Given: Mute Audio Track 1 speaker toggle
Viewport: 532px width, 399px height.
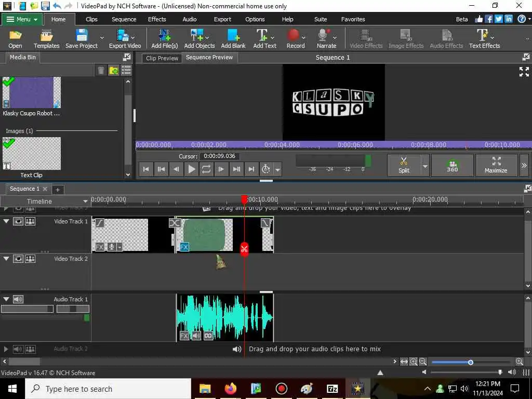Looking at the screenshot, I should (x=18, y=299).
